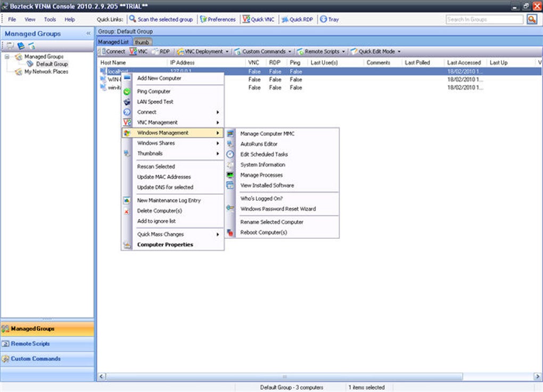The width and height of the screenshot is (543, 392).
Task: Click the Add New Computer icon
Action: [x=127, y=78]
